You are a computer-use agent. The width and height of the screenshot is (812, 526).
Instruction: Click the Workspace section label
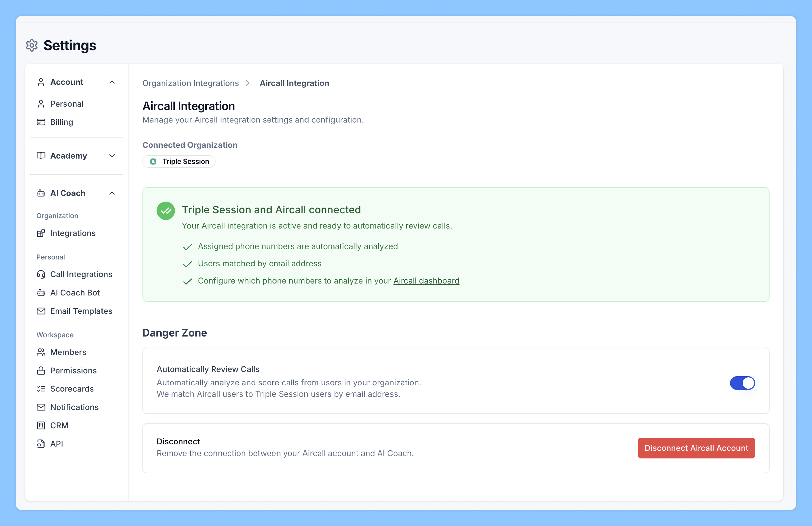point(55,335)
